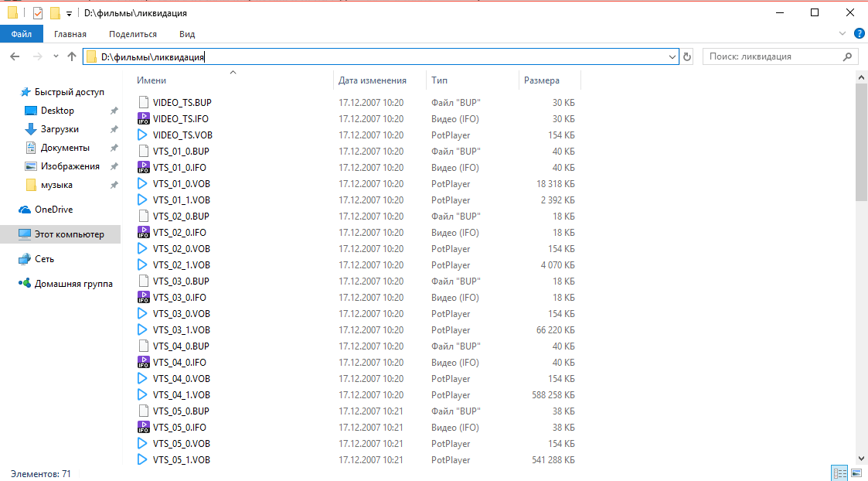Viewport: 868px width, 481px height.
Task: Refresh the current folder view
Action: pos(687,56)
